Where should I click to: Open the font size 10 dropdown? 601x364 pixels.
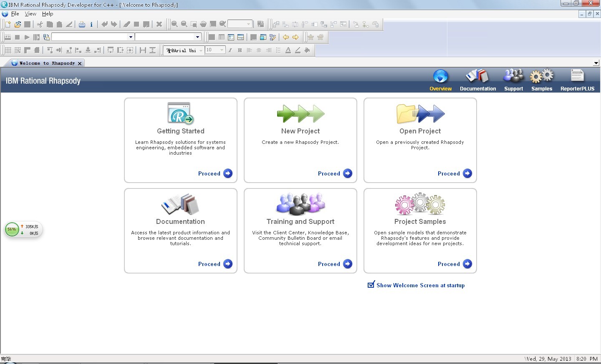tap(222, 50)
